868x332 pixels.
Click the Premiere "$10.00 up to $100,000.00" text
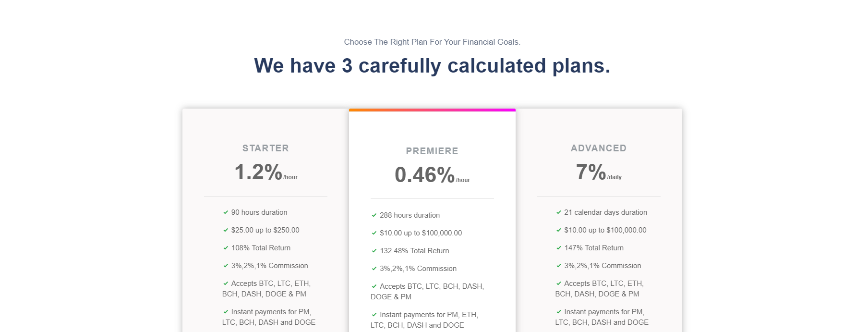(x=421, y=233)
